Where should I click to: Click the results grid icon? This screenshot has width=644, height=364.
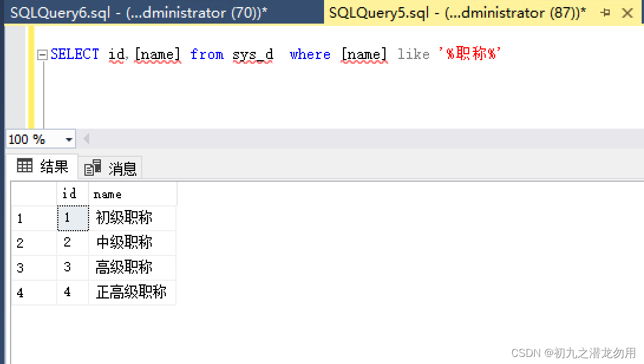[25, 166]
